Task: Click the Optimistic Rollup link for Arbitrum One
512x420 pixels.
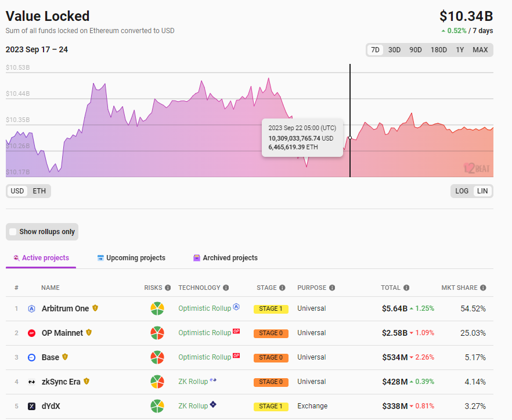Action: pos(204,308)
